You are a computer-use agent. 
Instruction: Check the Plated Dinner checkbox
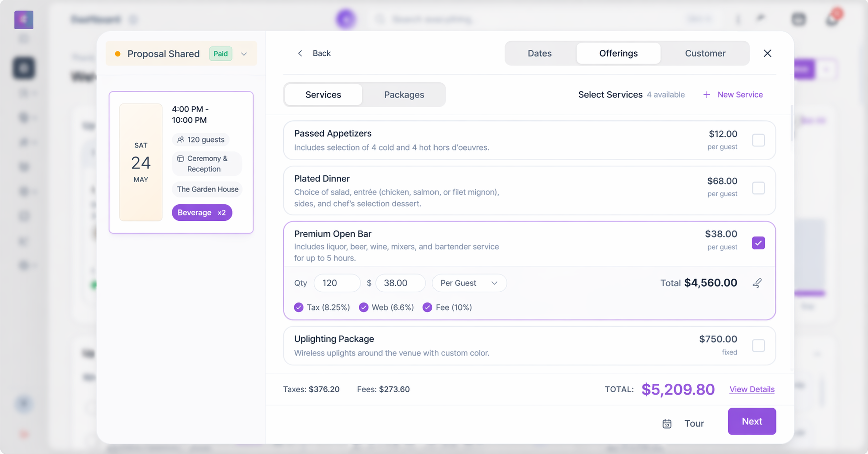point(758,188)
